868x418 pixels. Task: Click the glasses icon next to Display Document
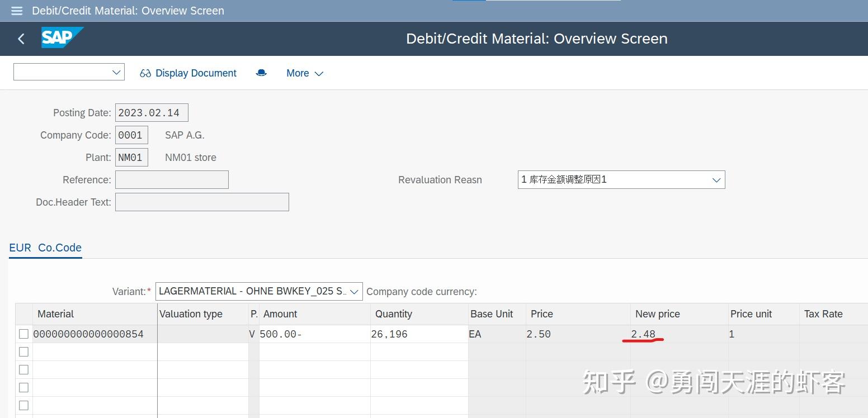(x=145, y=73)
